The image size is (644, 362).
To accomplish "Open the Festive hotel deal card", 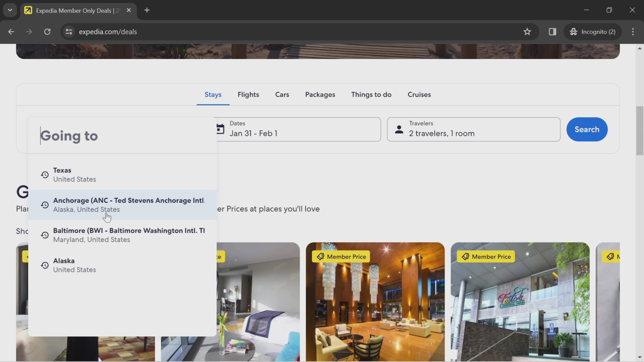I will 520,302.
